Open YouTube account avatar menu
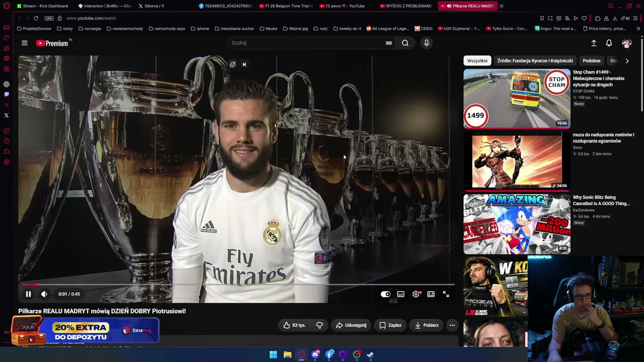This screenshot has height=362, width=644. (626, 43)
